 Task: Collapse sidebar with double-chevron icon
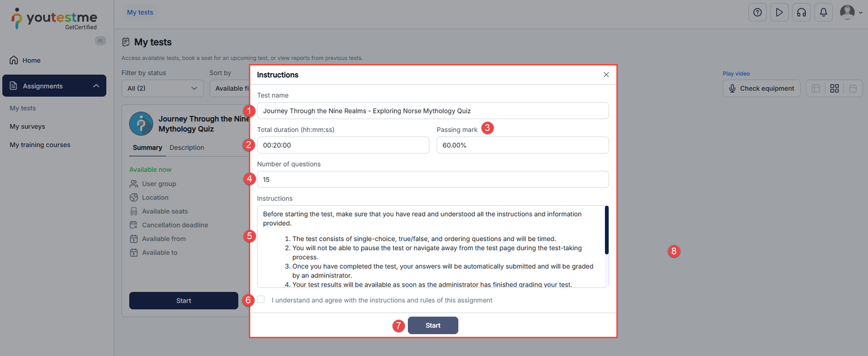(100, 41)
